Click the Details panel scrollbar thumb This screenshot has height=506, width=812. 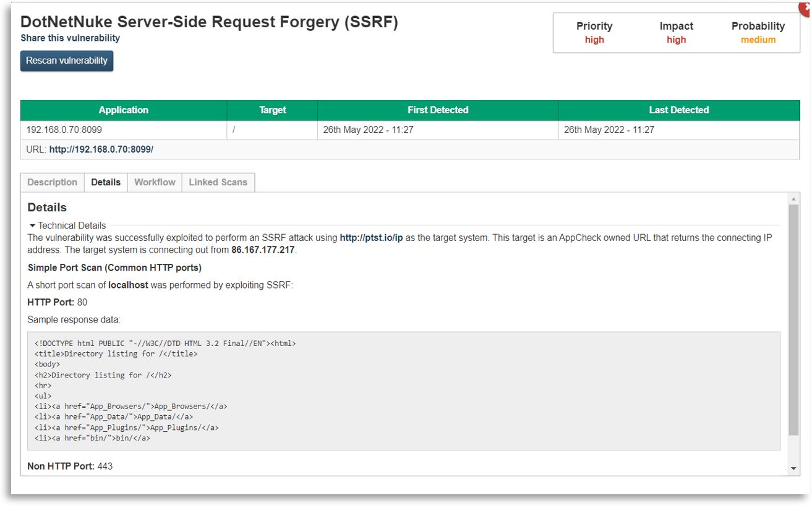point(794,321)
